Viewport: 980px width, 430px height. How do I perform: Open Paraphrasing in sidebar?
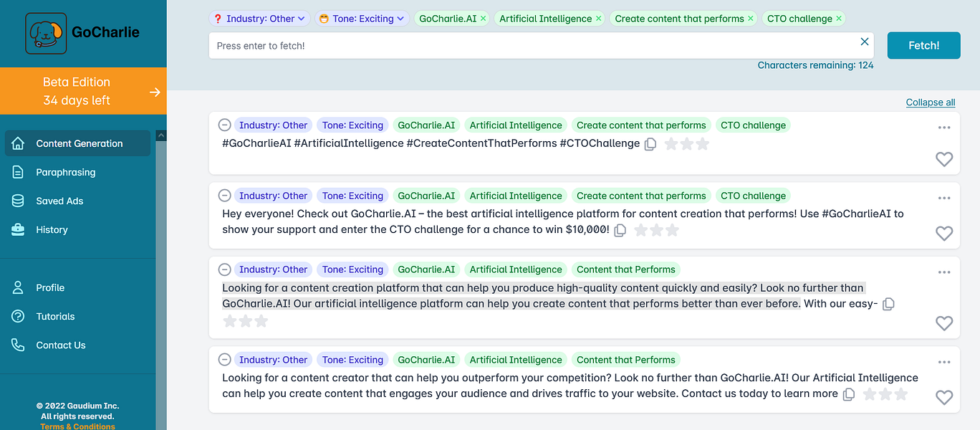(x=65, y=172)
